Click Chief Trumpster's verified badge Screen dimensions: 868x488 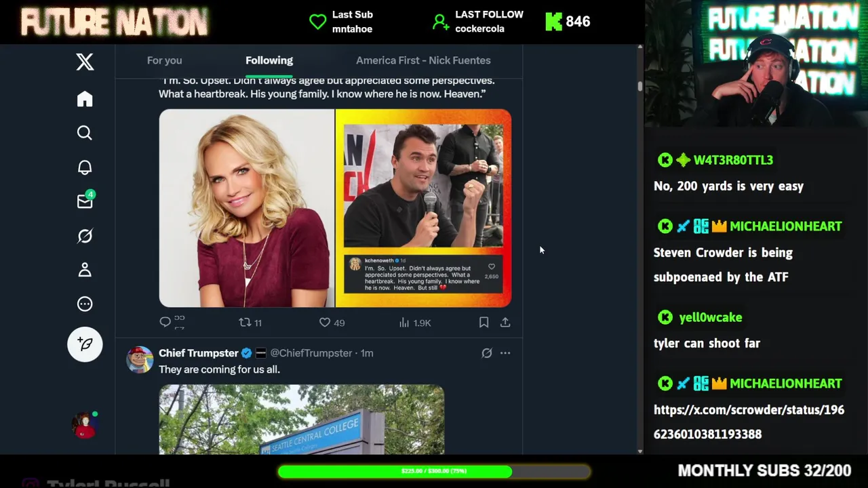point(247,353)
